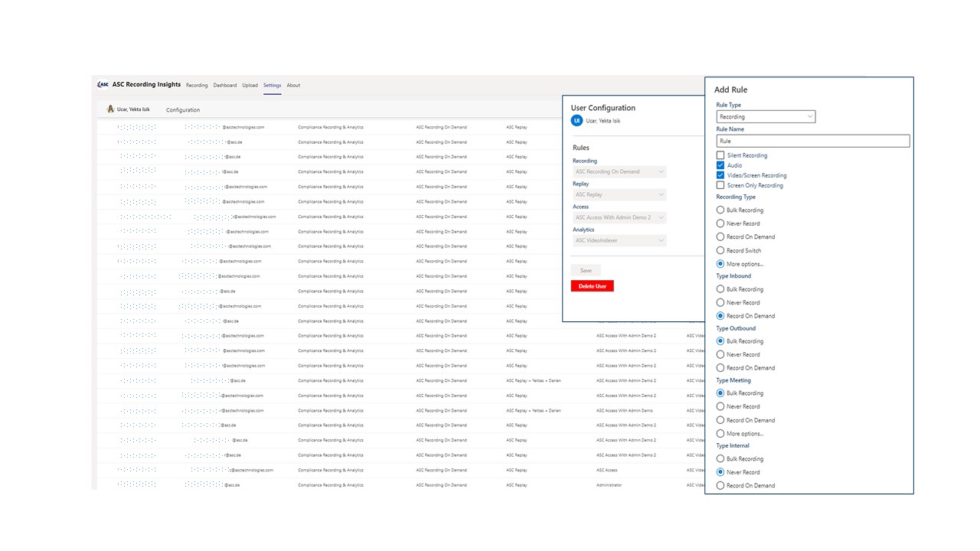The height and width of the screenshot is (551, 980).
Task: Click the Administrator cell in the user table
Action: [x=609, y=485]
